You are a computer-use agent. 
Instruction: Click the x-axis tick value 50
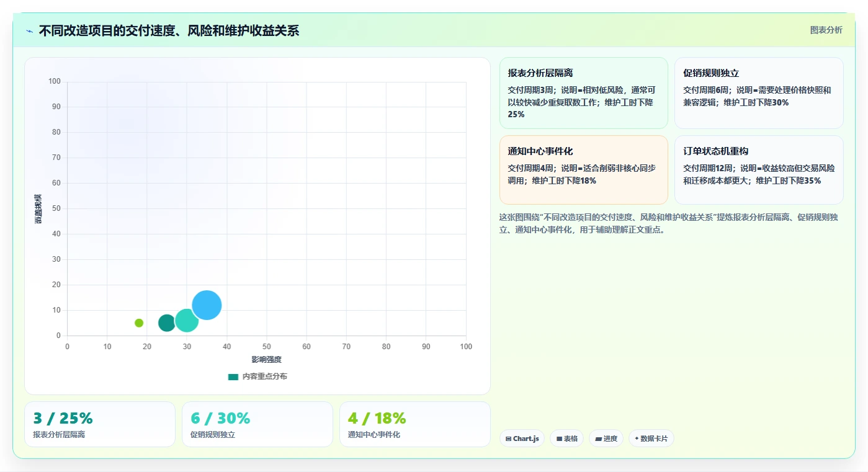click(267, 346)
